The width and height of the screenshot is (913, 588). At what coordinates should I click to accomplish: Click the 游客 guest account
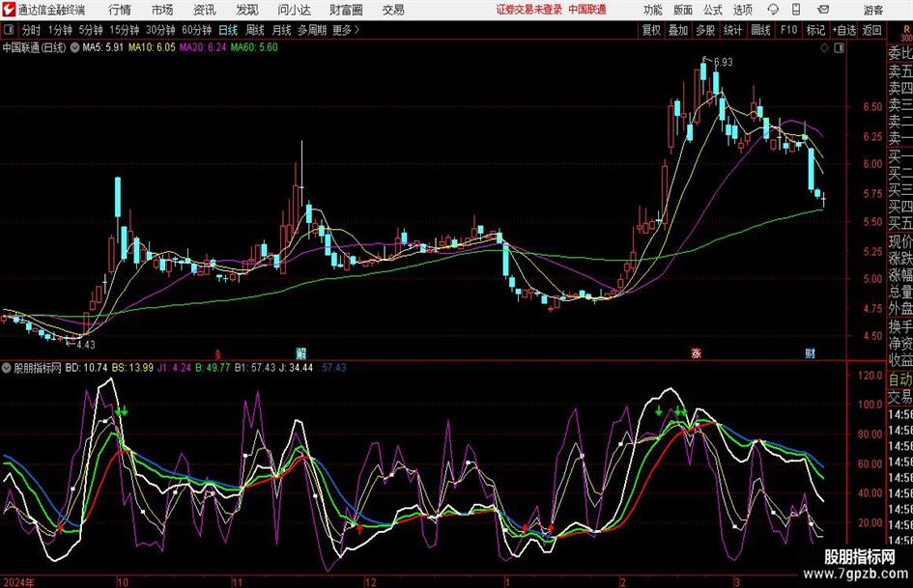point(873,10)
